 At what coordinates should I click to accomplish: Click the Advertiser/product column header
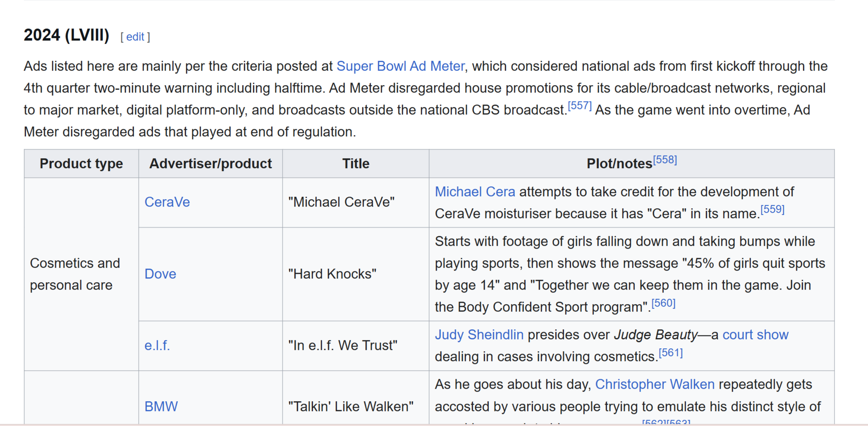point(210,164)
